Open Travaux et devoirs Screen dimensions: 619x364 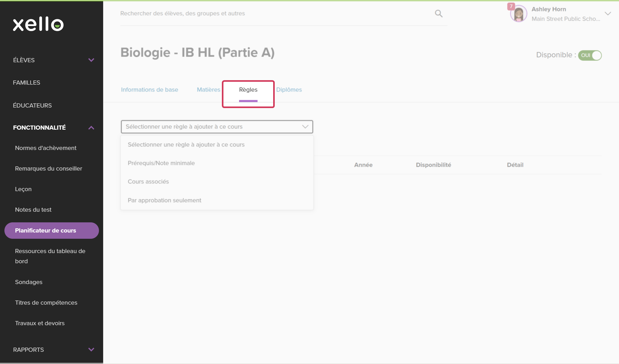click(x=40, y=323)
